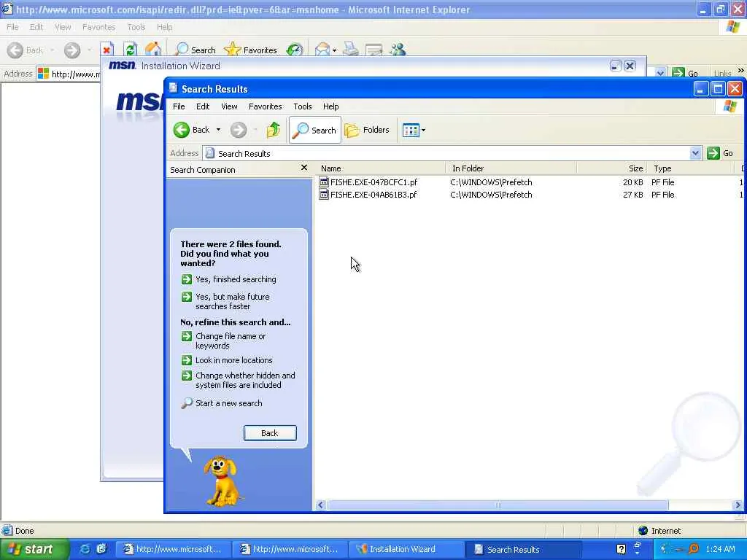
Task: Open View menu in Search Results
Action: click(x=229, y=106)
